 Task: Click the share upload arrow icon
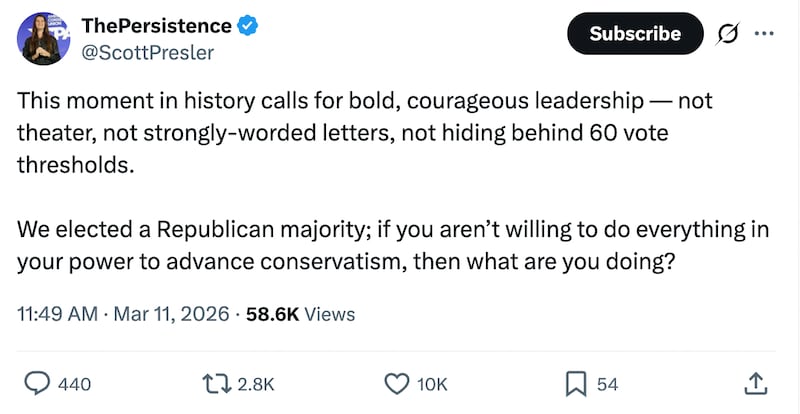(x=756, y=383)
